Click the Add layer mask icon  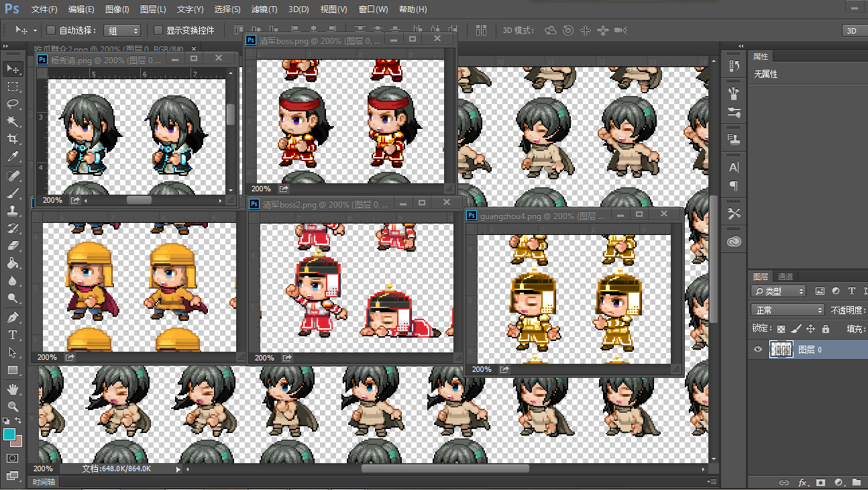(821, 483)
